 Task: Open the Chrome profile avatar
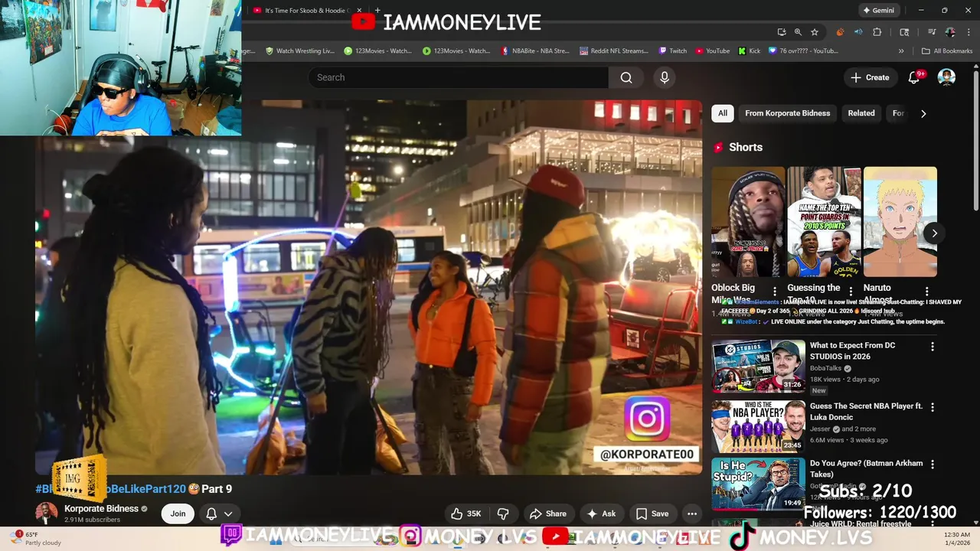[x=950, y=32]
